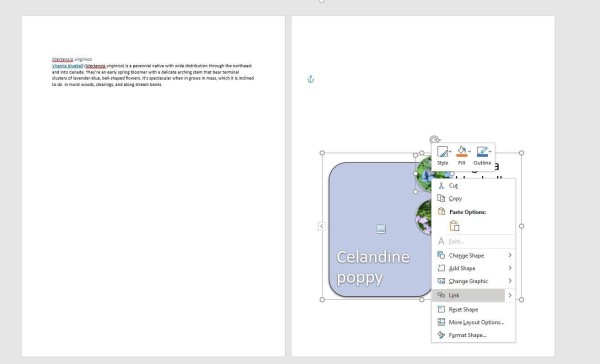Open the Fill color dropdown arrow
The image size is (600, 364).
[470, 152]
